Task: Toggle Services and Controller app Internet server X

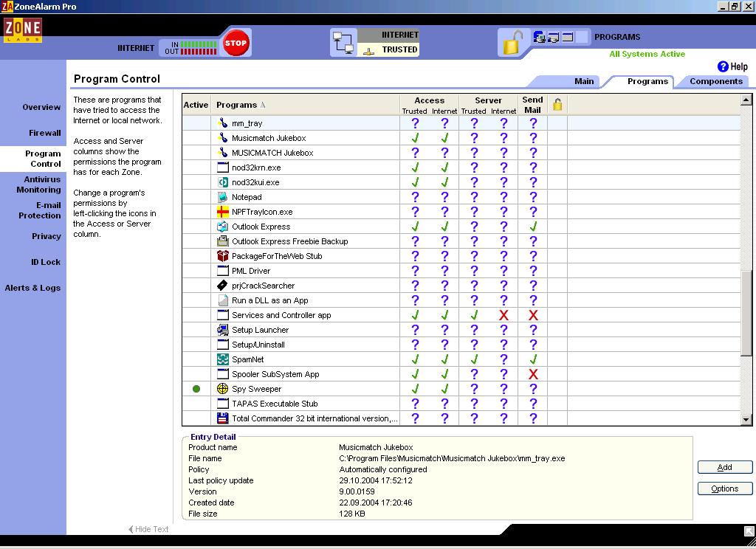Action: point(504,315)
